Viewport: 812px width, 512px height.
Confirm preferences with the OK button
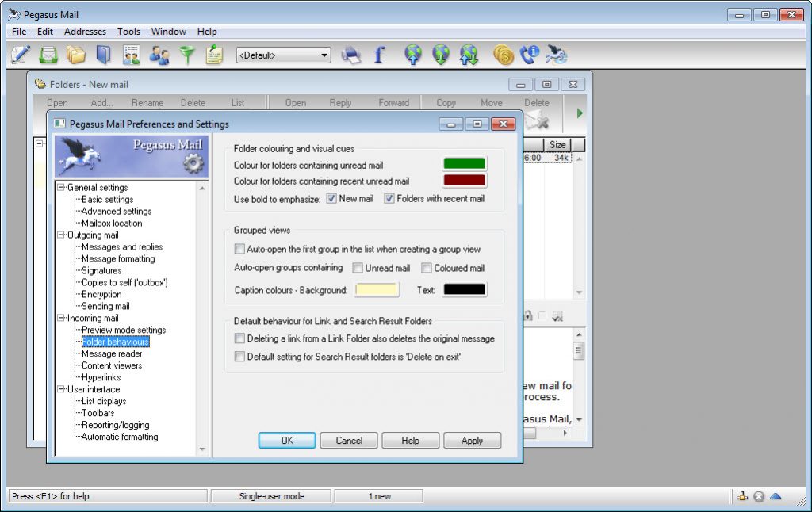[x=287, y=441]
